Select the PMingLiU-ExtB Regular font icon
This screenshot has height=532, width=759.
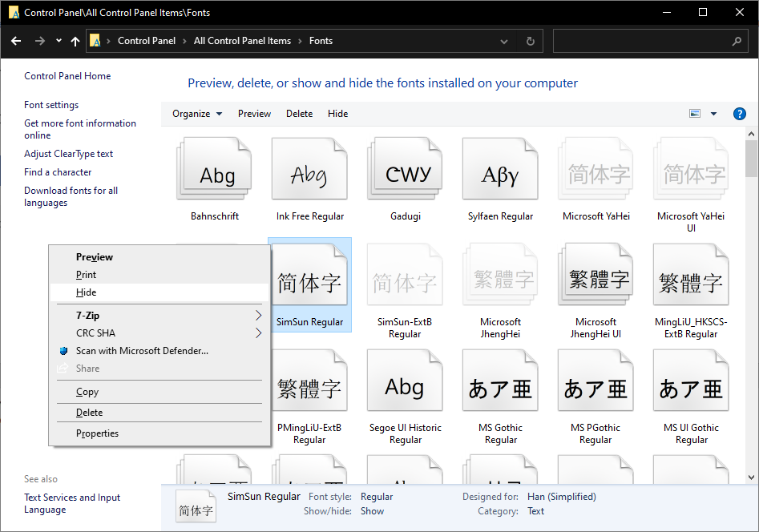pyautogui.click(x=310, y=381)
